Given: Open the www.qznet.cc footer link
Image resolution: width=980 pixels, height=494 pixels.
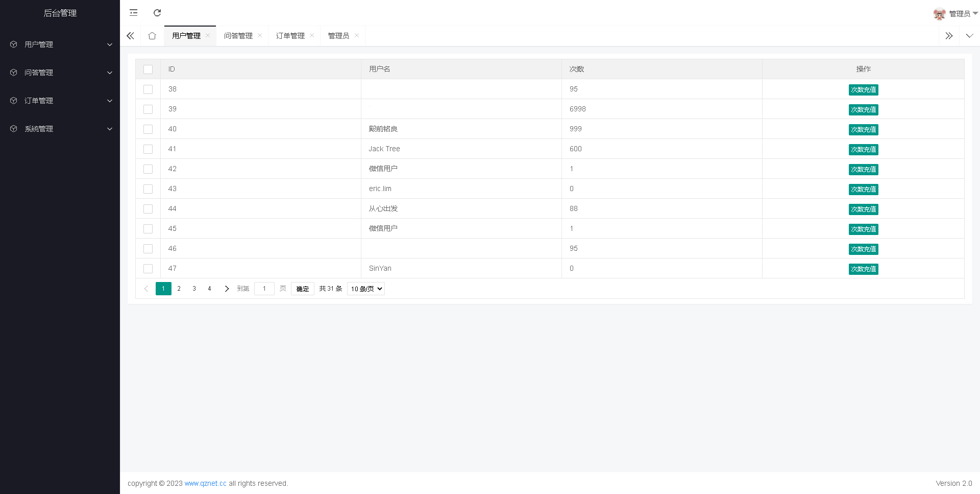Looking at the screenshot, I should 205,483.
